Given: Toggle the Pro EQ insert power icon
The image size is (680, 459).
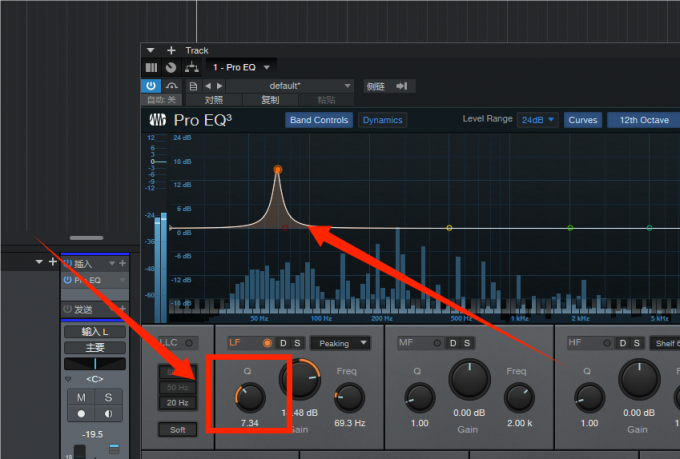Looking at the screenshot, I should tap(68, 280).
